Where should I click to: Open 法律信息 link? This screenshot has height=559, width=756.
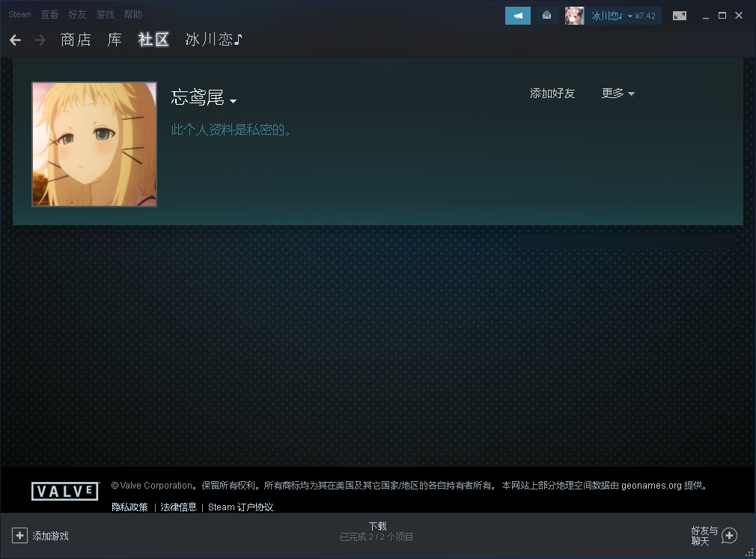pos(178,507)
